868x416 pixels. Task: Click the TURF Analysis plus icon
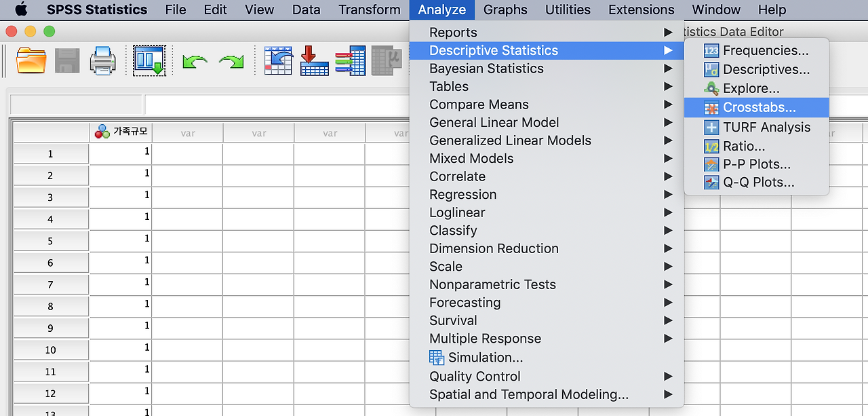(711, 127)
